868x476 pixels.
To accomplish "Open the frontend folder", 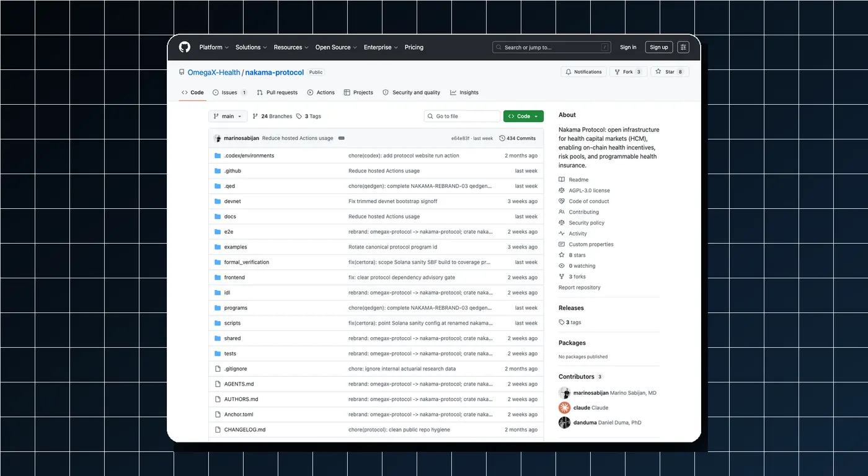I will 234,278.
